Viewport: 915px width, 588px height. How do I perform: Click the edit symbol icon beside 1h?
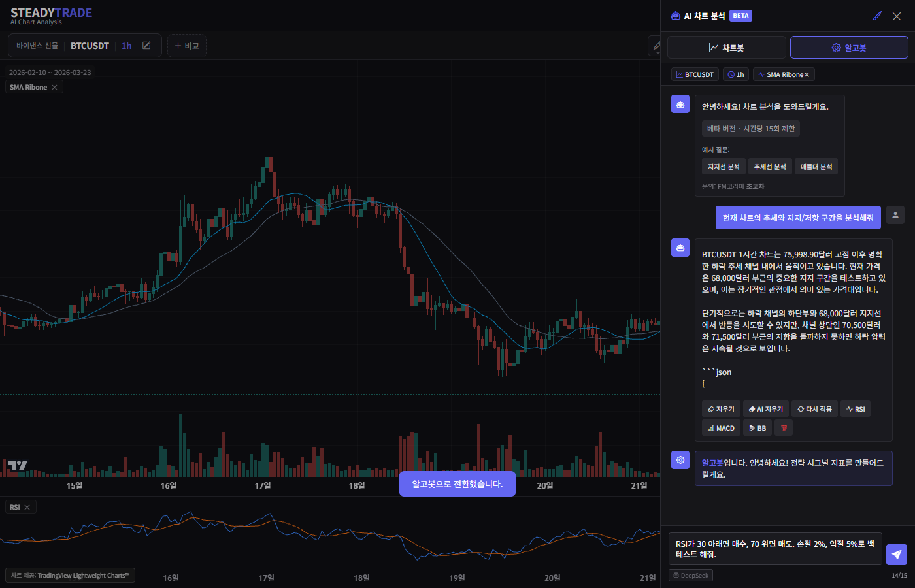(x=146, y=46)
